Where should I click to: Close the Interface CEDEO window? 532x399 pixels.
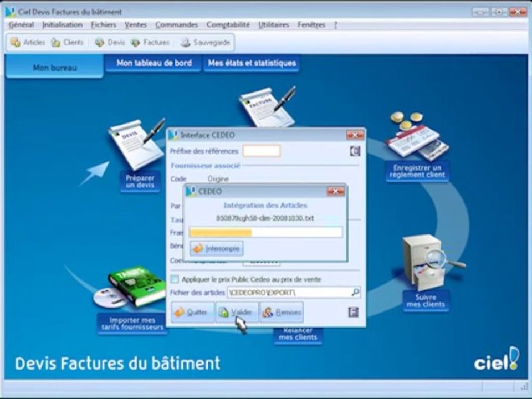[355, 135]
